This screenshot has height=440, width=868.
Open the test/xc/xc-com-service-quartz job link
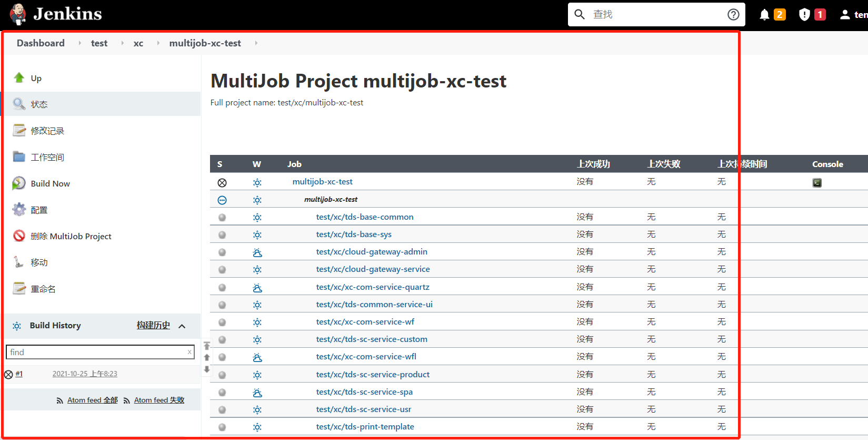tap(373, 287)
